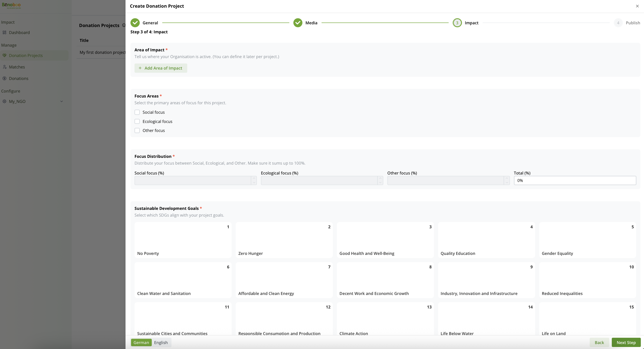This screenshot has width=644, height=349.
Task: Expand the My_NGO chevron
Action: [x=62, y=101]
